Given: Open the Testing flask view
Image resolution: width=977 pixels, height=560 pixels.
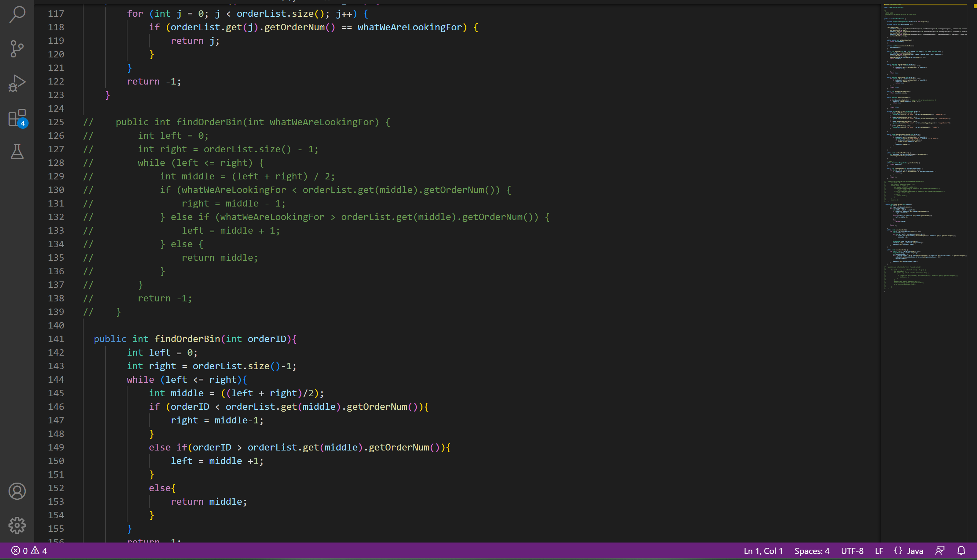Looking at the screenshot, I should 17,152.
